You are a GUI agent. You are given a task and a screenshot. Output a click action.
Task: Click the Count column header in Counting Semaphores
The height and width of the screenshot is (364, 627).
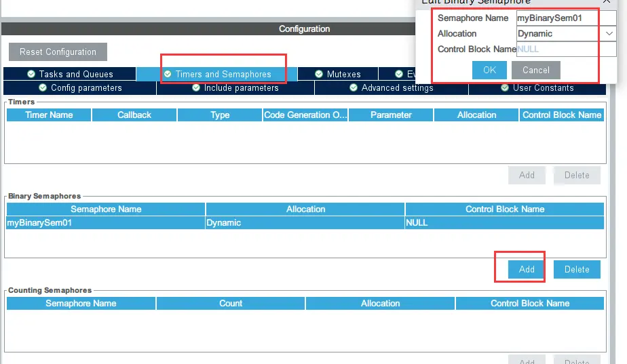tap(231, 303)
